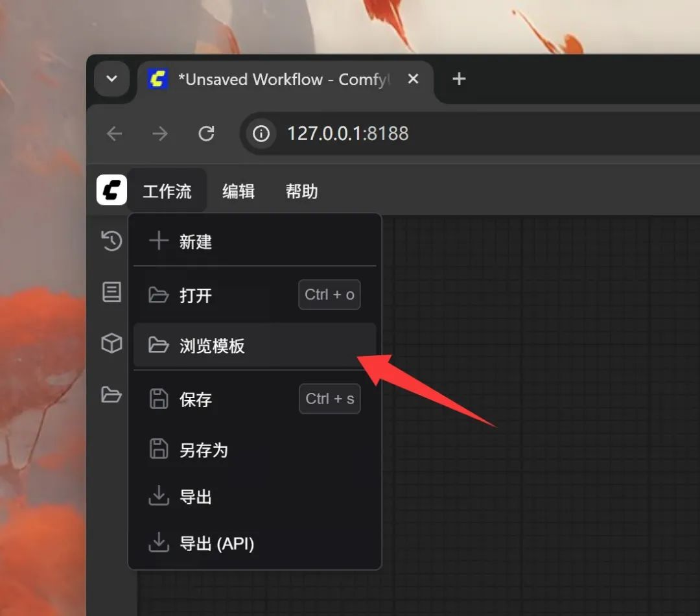Open the workflows folder sidebar icon
This screenshot has height=616, width=700.
(x=111, y=394)
